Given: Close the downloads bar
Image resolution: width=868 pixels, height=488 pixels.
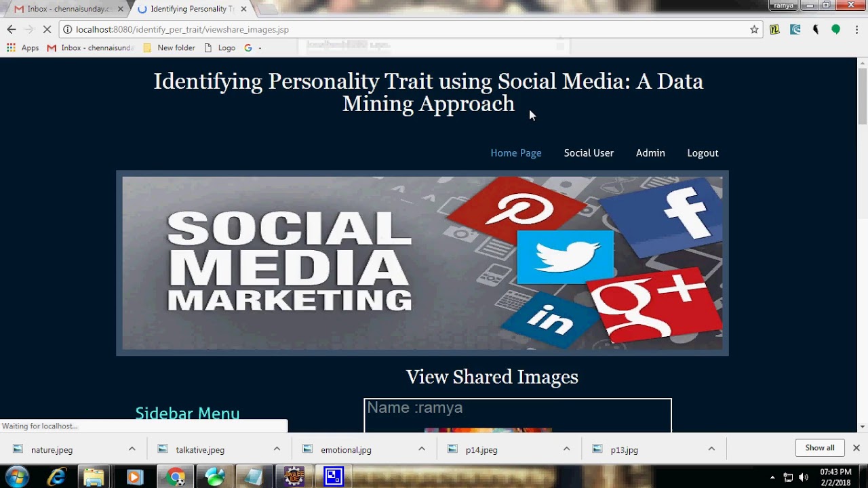Looking at the screenshot, I should click(856, 448).
